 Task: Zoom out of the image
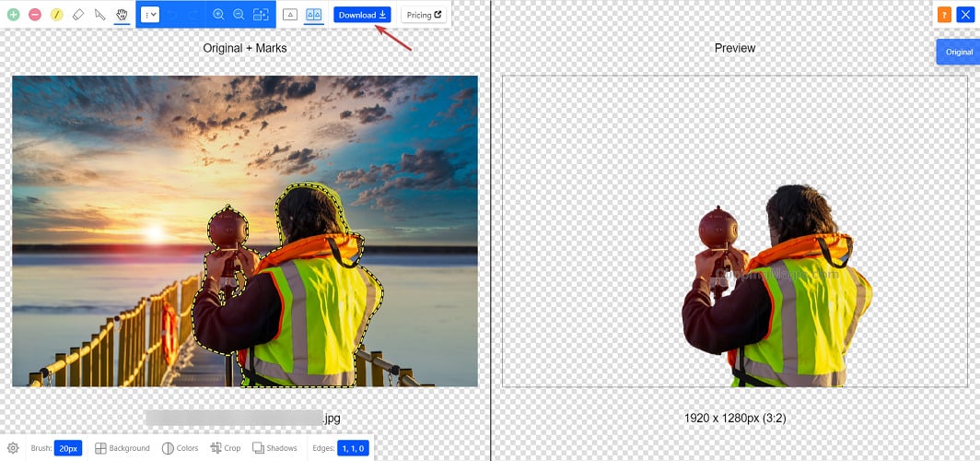[x=239, y=15]
